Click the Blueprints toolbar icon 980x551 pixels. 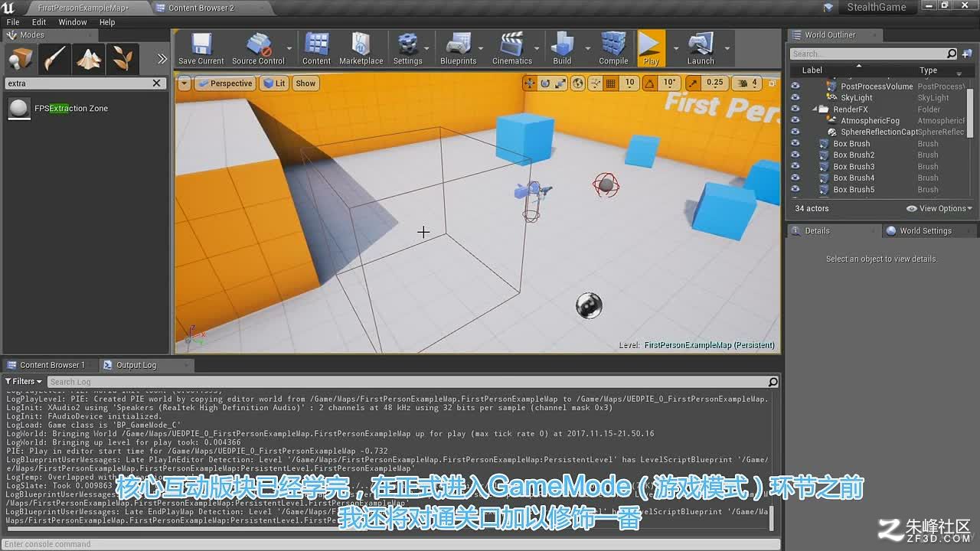[458, 48]
